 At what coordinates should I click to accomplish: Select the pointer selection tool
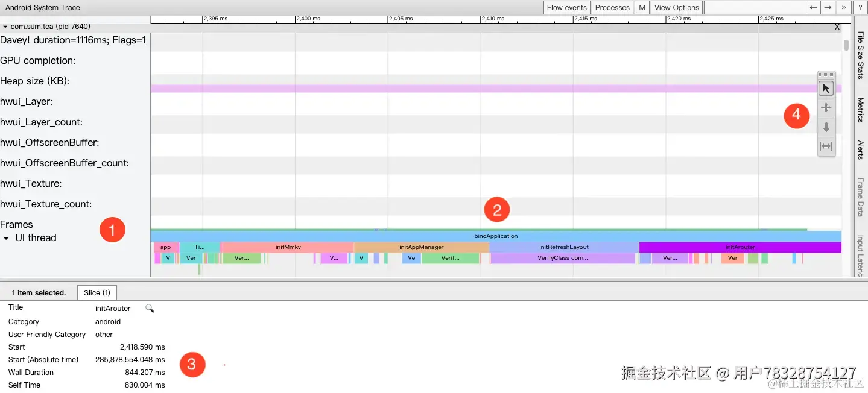[826, 89]
